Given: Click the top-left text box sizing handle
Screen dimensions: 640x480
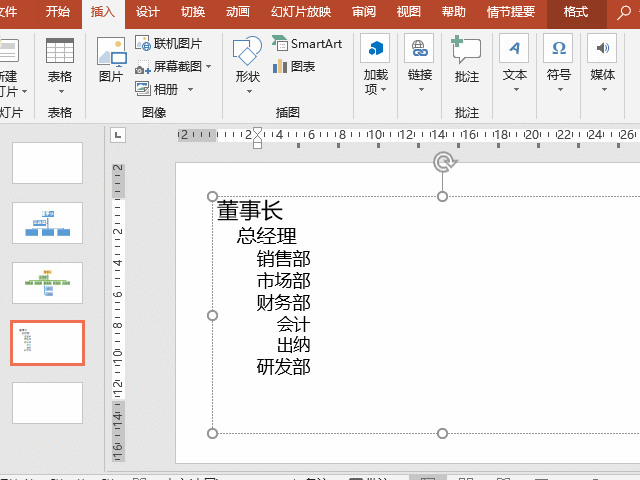Looking at the screenshot, I should point(212,196).
